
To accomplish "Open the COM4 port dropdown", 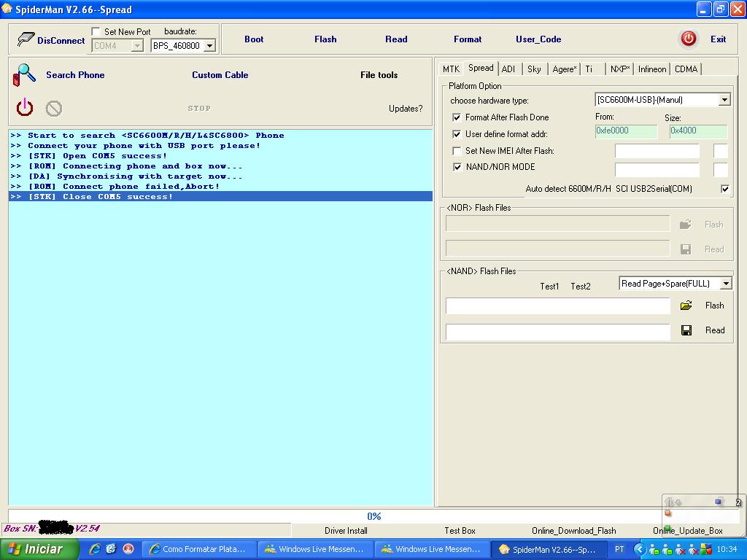I will click(x=137, y=46).
